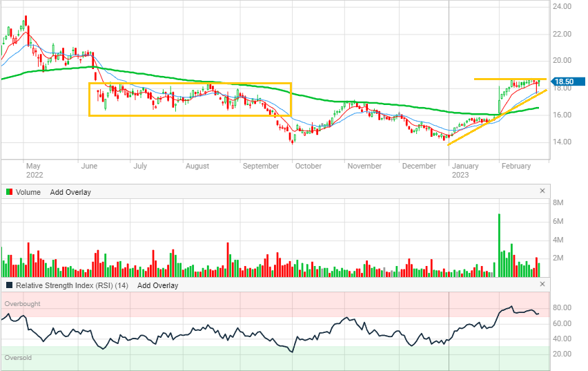Click the Overbought zone label
This screenshot has width=588, height=371.
(22, 303)
